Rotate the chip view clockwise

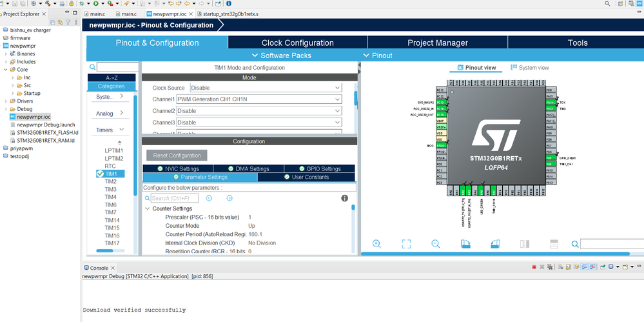(x=465, y=243)
